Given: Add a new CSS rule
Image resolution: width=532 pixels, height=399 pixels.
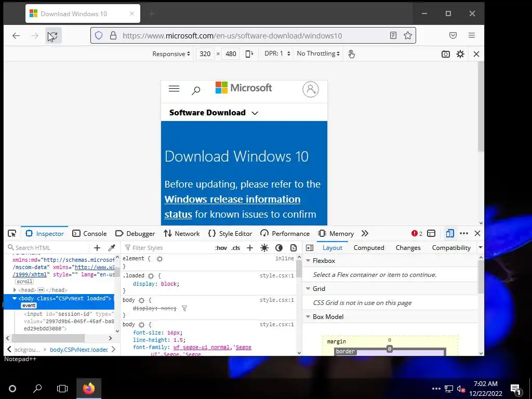Looking at the screenshot, I should click(250, 248).
